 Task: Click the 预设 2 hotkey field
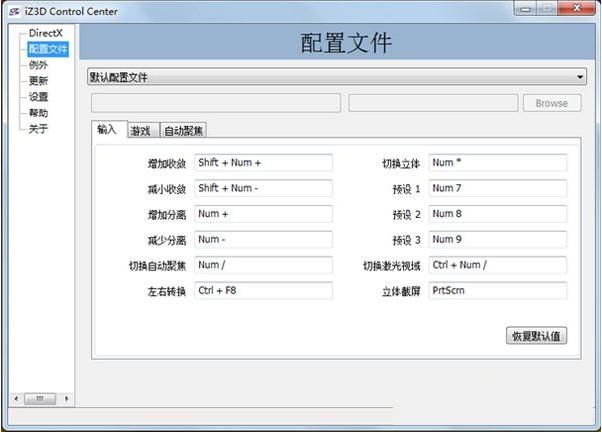click(498, 214)
